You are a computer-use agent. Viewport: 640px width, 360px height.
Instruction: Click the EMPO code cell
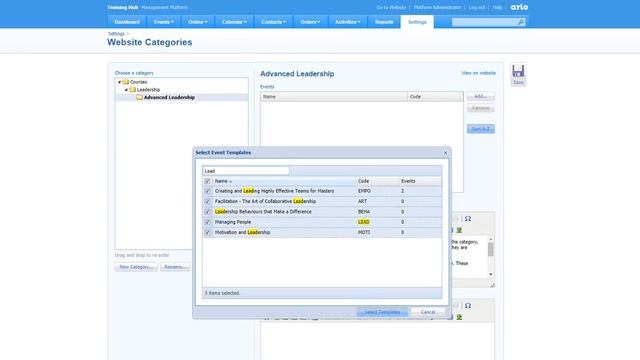pos(364,191)
